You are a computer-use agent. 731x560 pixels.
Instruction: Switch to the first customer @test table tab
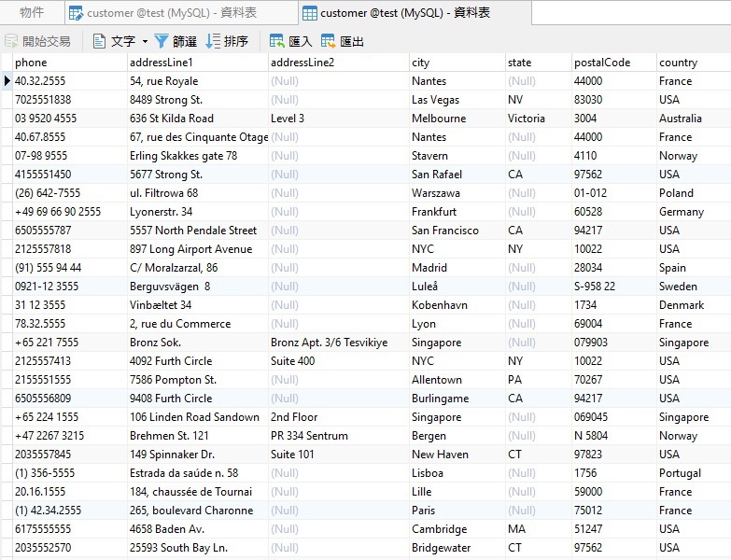click(x=181, y=12)
